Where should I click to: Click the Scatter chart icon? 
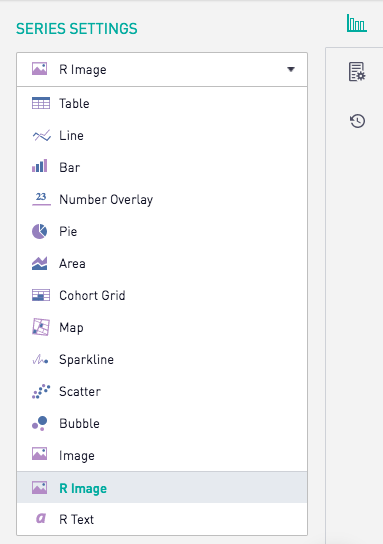[x=41, y=391]
